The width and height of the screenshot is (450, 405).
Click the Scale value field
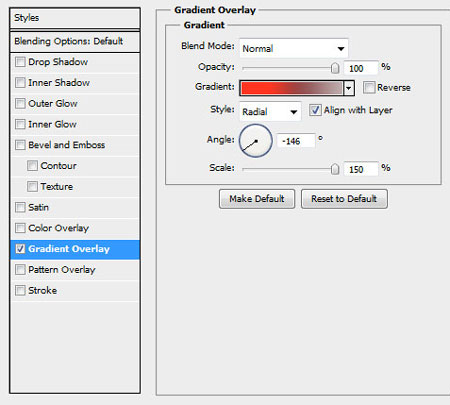[361, 169]
